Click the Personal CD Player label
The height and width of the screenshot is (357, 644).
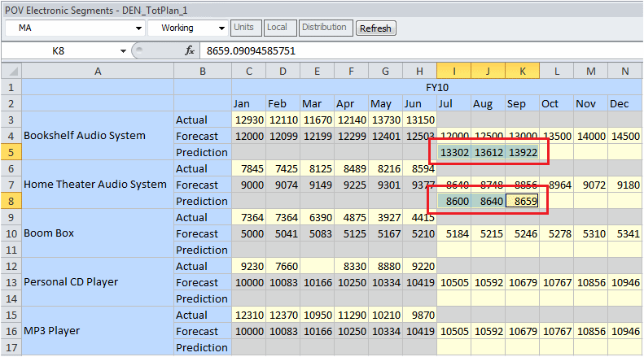(71, 282)
